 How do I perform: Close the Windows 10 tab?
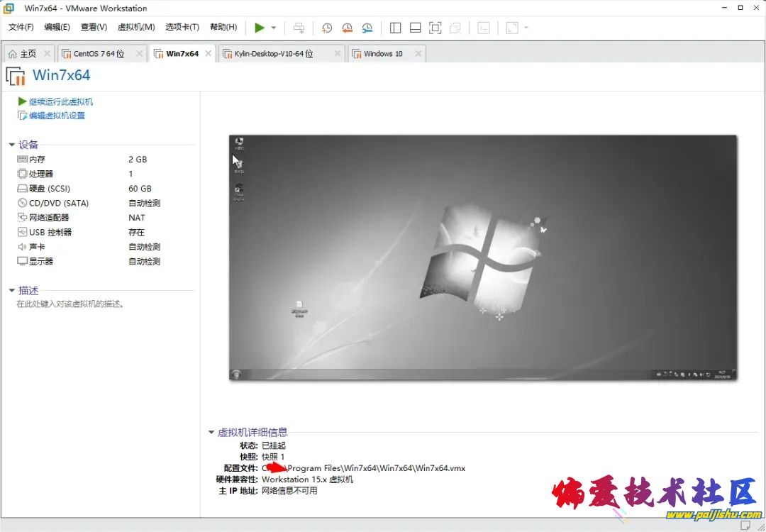[418, 54]
